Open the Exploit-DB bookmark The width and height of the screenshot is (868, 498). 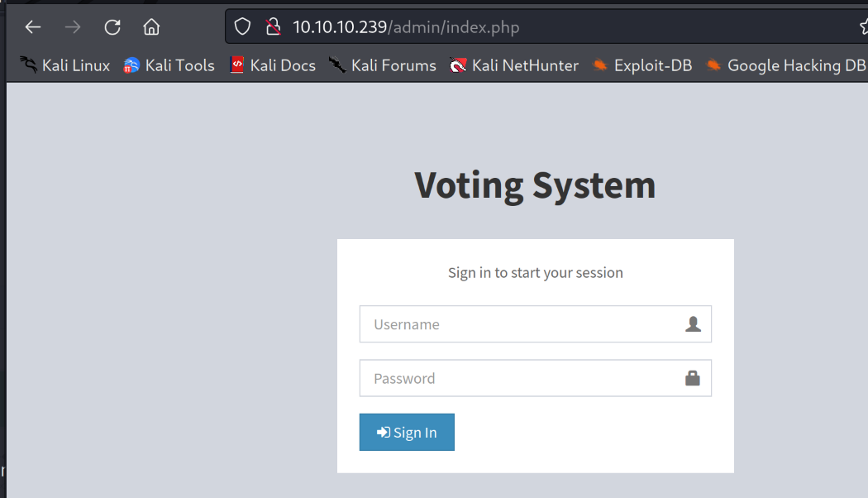(642, 65)
